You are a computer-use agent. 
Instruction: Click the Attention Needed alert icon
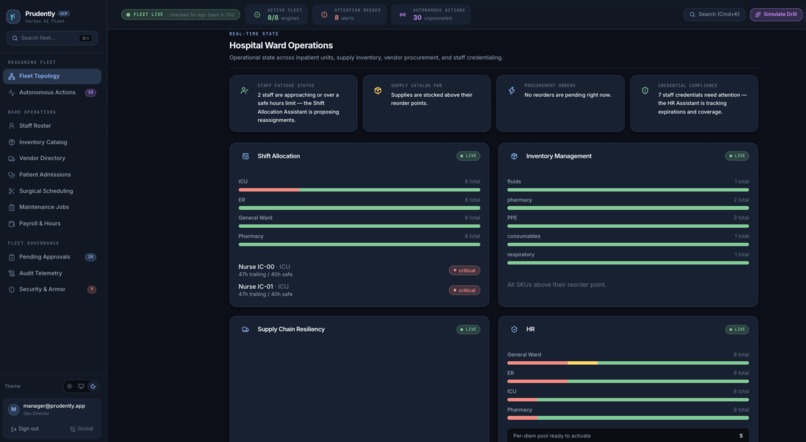(x=324, y=15)
